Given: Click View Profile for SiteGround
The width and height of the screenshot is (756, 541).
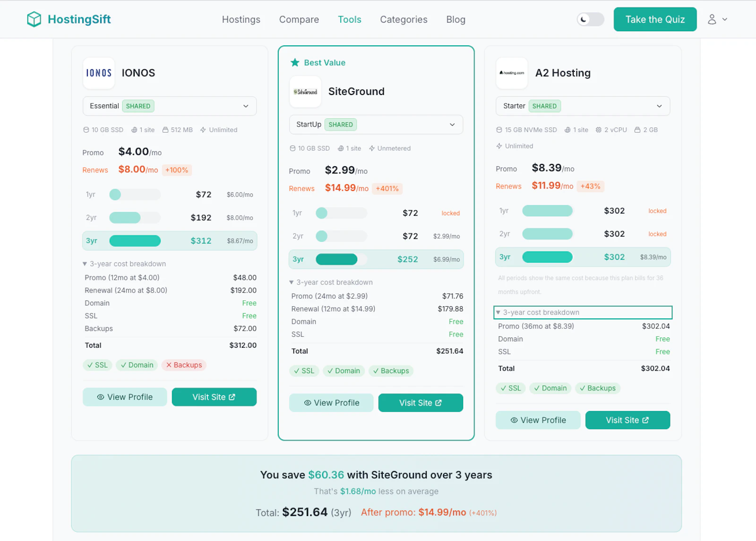Looking at the screenshot, I should click(x=331, y=403).
